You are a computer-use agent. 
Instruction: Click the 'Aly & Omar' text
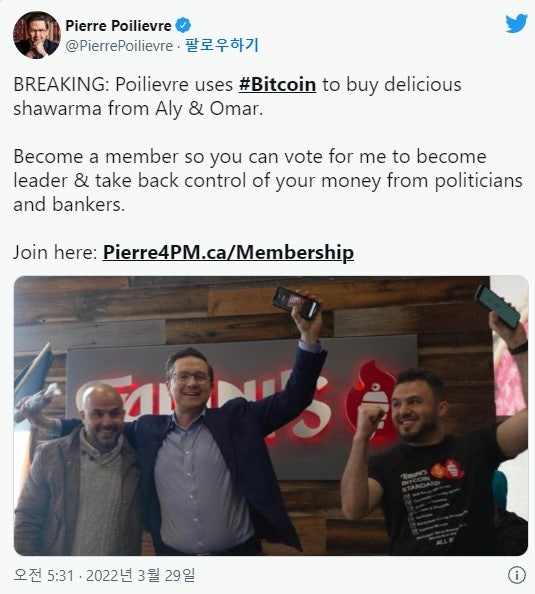pos(209,109)
